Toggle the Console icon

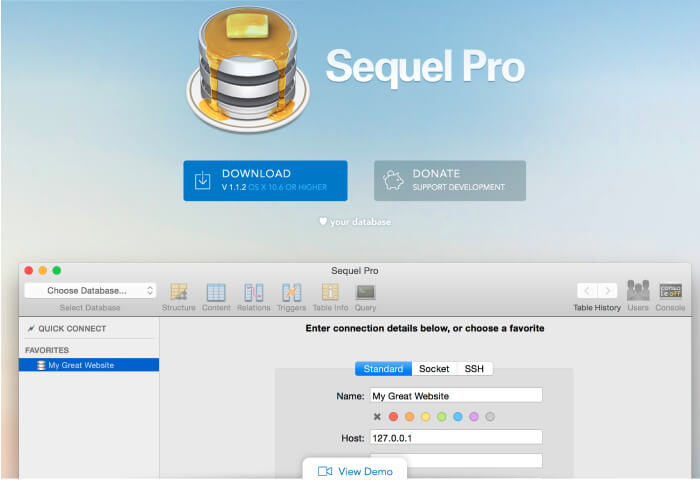(x=671, y=291)
